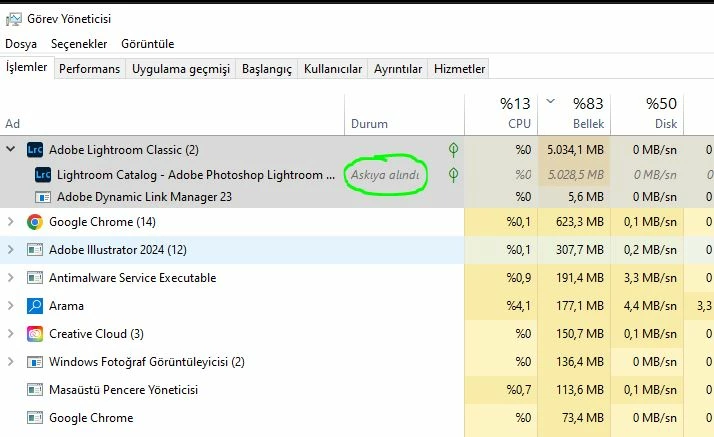Open the Görüntüle menu
This screenshot has width=714, height=437.
[148, 44]
